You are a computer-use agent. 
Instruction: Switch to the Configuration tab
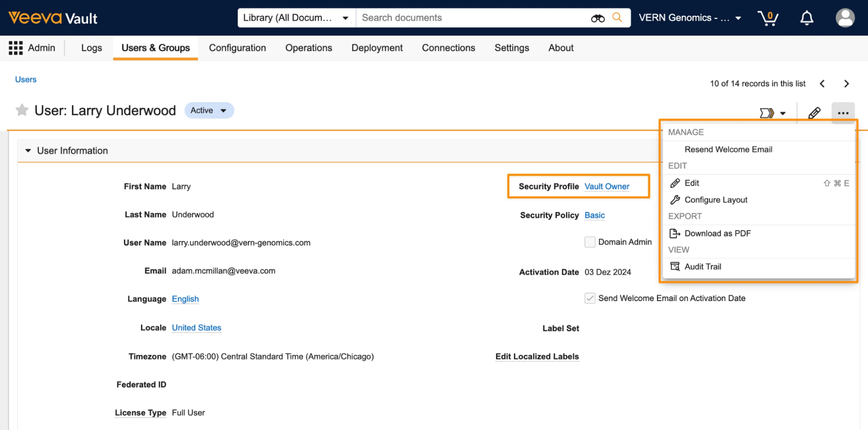click(237, 48)
